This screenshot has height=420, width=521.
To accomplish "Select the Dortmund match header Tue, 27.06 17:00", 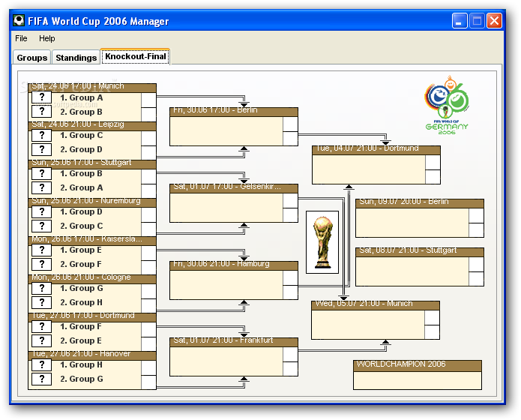I will click(x=92, y=317).
